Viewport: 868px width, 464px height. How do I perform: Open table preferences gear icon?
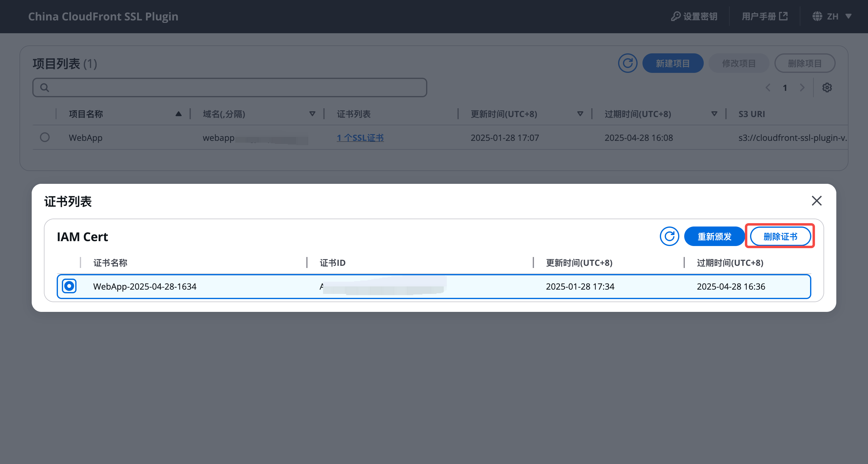827,87
